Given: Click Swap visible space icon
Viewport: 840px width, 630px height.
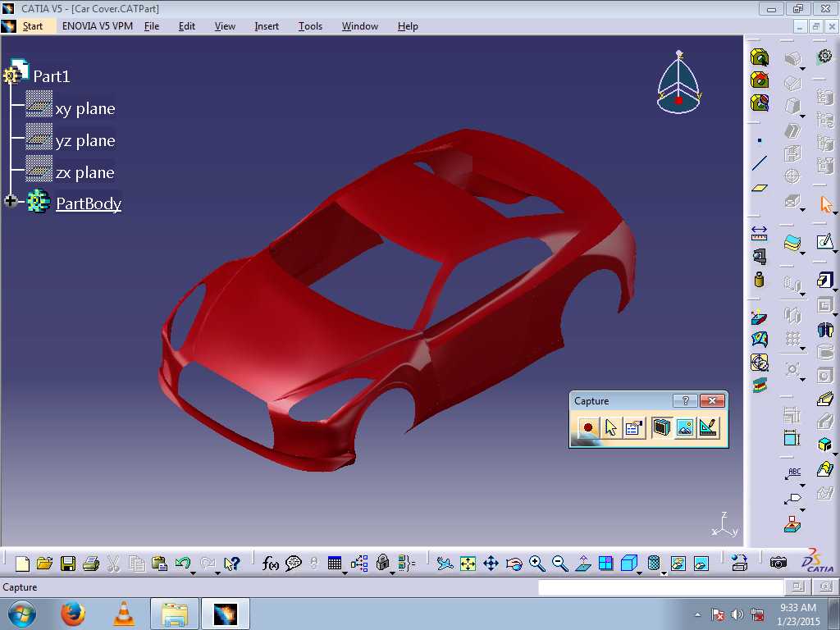Looking at the screenshot, I should click(701, 564).
